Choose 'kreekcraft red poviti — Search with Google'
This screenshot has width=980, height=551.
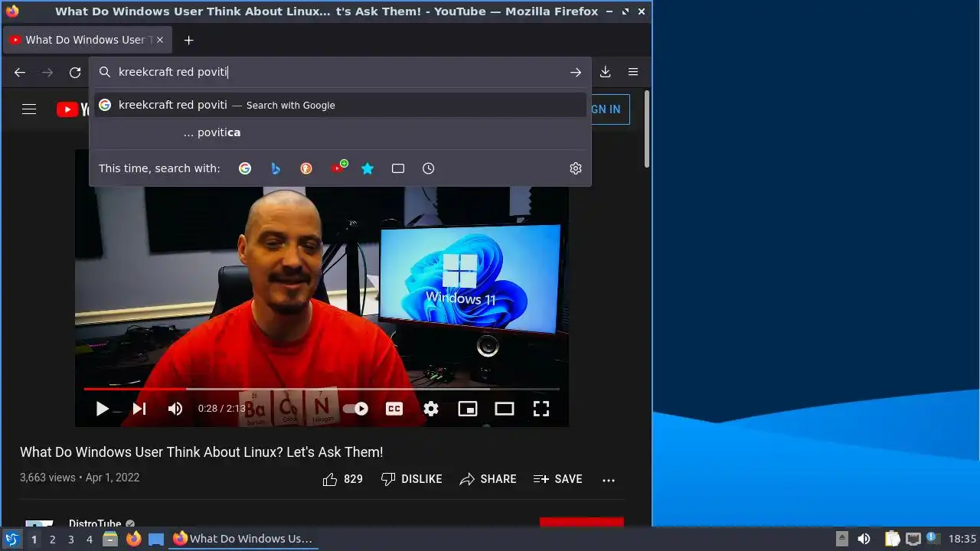pos(340,105)
